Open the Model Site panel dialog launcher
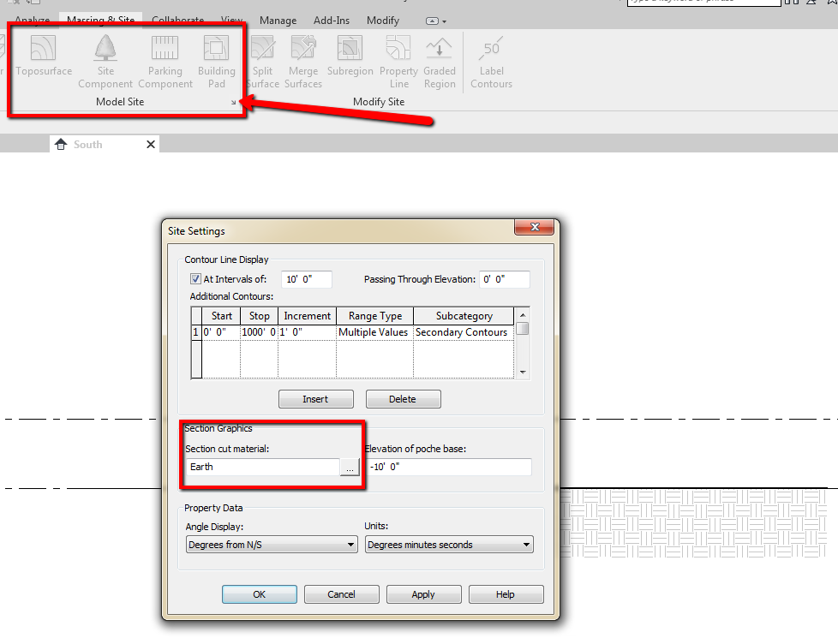This screenshot has width=838, height=644. tap(232, 101)
